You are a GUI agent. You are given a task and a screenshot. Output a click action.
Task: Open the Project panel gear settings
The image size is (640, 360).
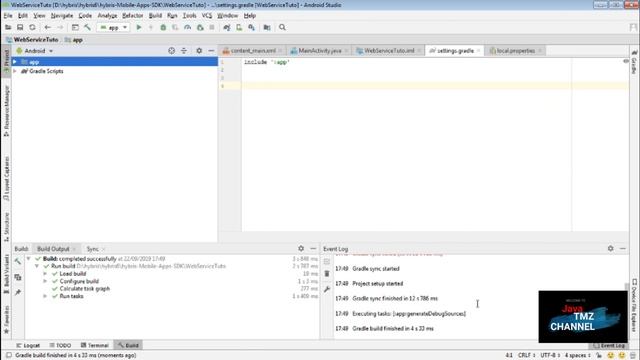tap(199, 51)
